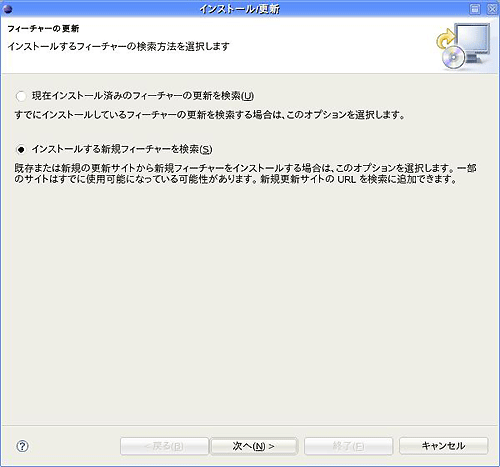This screenshot has height=467, width=500.
Task: Click the greyed-out 戻る(B) button
Action: 164,446
